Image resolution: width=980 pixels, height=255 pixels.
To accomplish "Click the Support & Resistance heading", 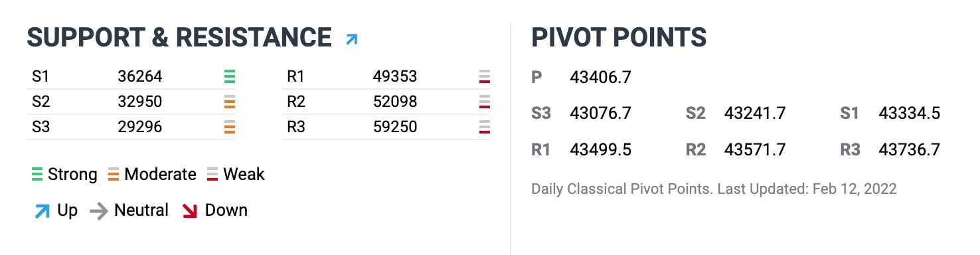I will coord(179,38).
